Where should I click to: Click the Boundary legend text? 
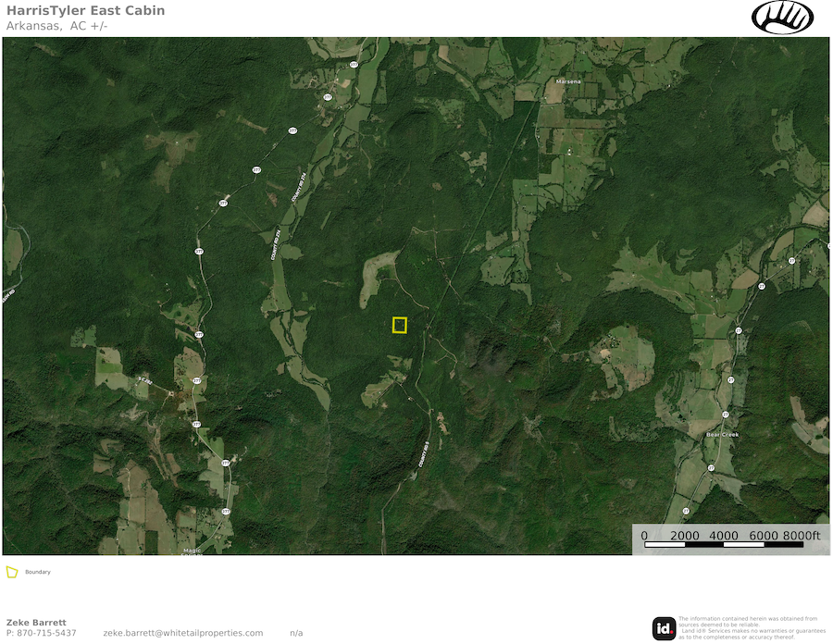[x=38, y=572]
